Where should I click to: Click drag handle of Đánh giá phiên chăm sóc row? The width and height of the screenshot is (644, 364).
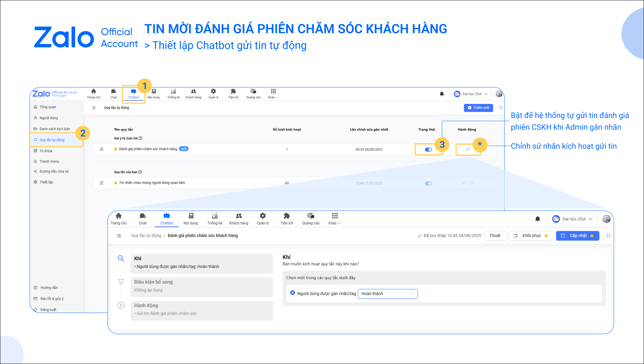point(102,149)
